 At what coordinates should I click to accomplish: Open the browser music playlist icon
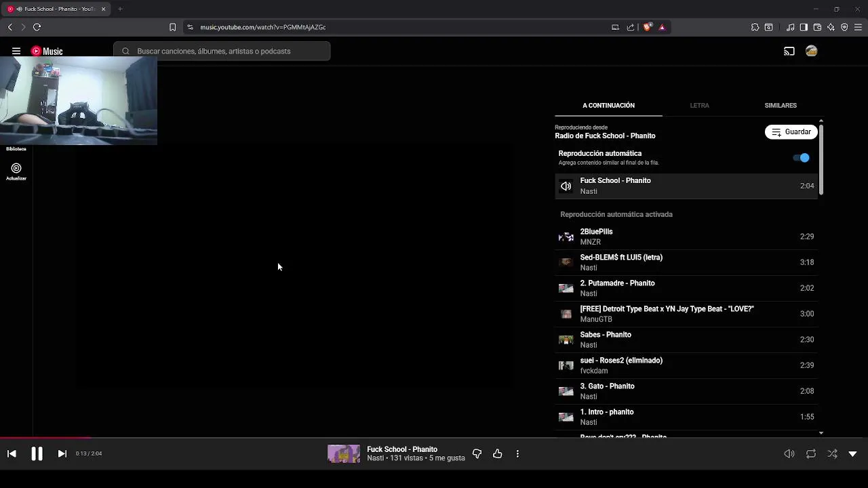(x=790, y=27)
